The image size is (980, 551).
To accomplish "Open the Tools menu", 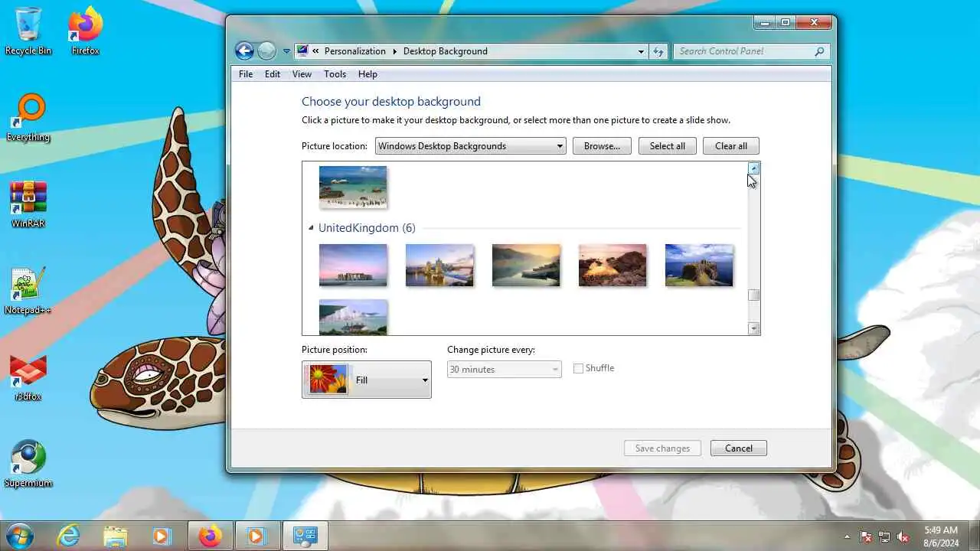I will click(x=335, y=74).
